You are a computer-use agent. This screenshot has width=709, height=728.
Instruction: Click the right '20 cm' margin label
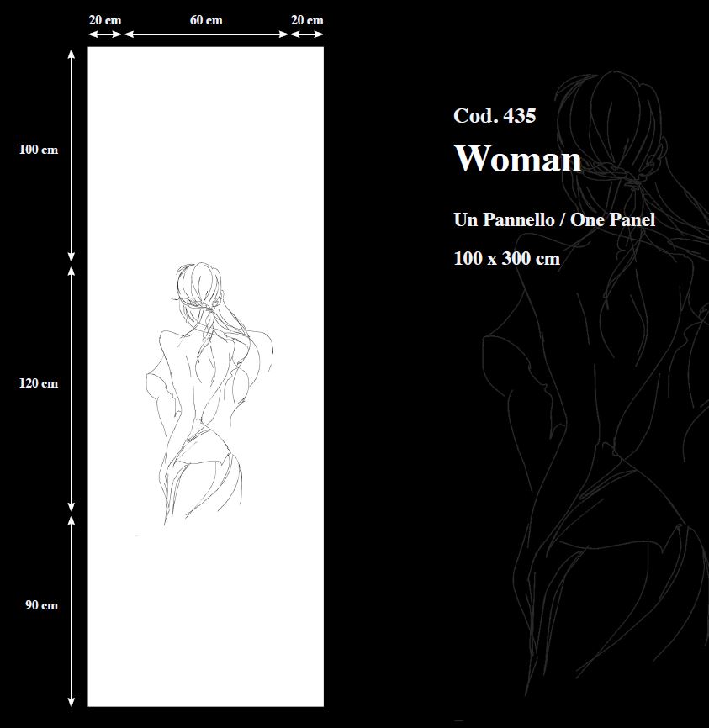point(307,20)
